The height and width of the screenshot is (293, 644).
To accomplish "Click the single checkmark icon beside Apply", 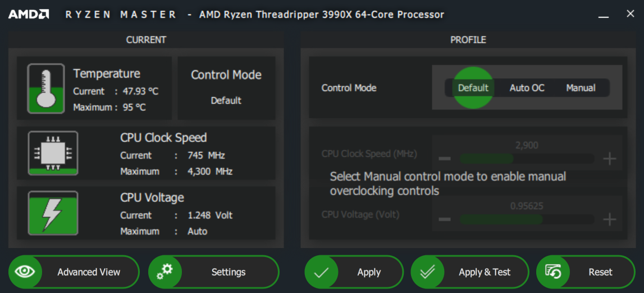I will click(321, 272).
